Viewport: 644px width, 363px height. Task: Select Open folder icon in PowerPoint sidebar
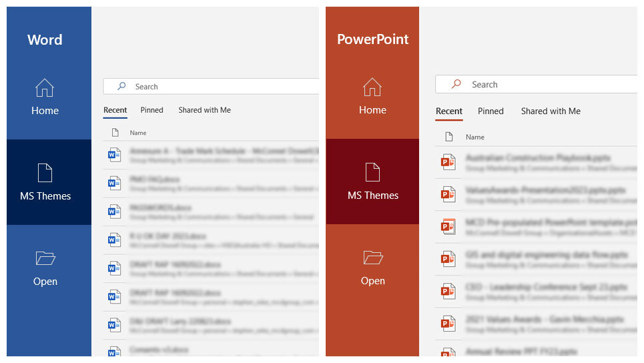pos(373,258)
